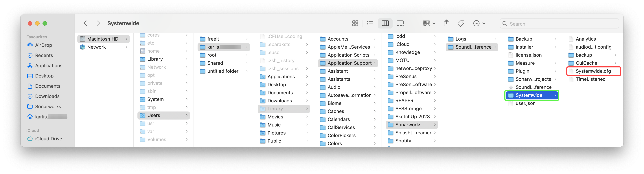Select Downloads in Favourites sidebar

pyautogui.click(x=47, y=96)
